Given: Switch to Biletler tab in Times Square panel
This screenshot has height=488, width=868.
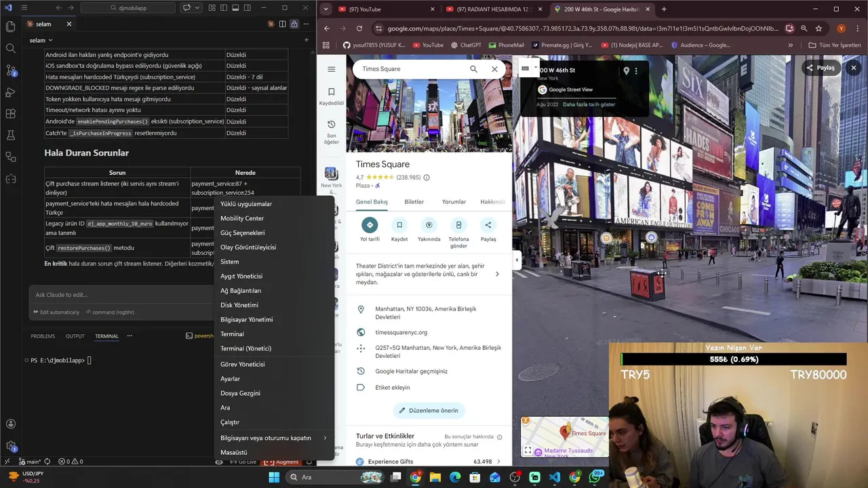Looking at the screenshot, I should pyautogui.click(x=414, y=201).
